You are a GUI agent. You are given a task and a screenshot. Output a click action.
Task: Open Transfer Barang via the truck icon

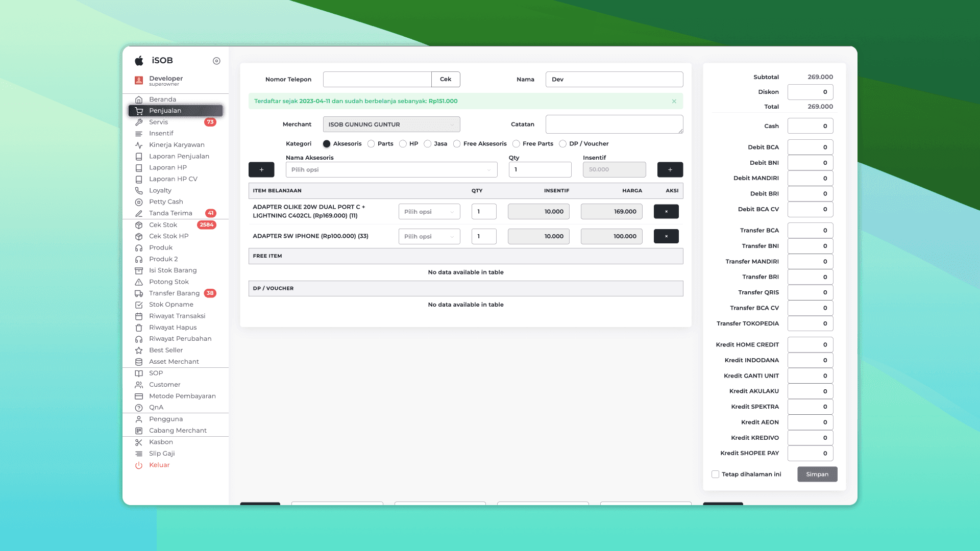[139, 293]
